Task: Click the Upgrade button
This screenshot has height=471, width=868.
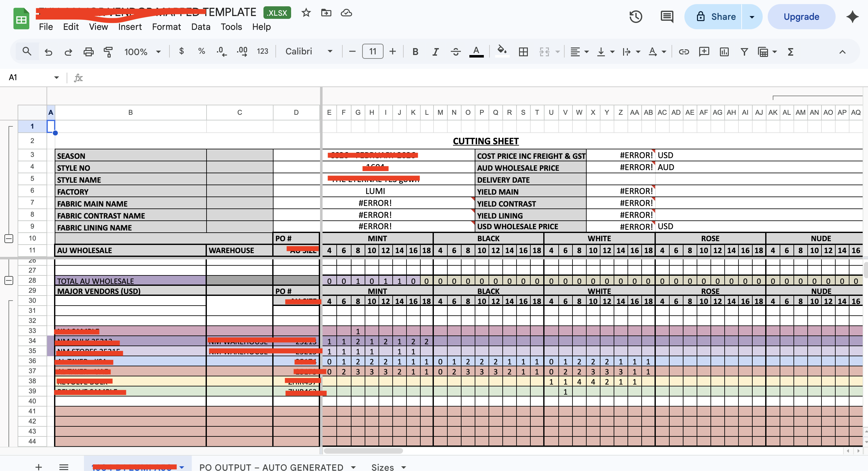Action: pos(801,17)
